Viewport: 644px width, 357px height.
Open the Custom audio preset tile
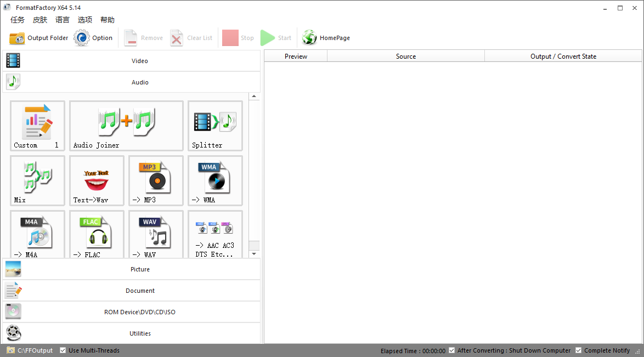pos(37,126)
